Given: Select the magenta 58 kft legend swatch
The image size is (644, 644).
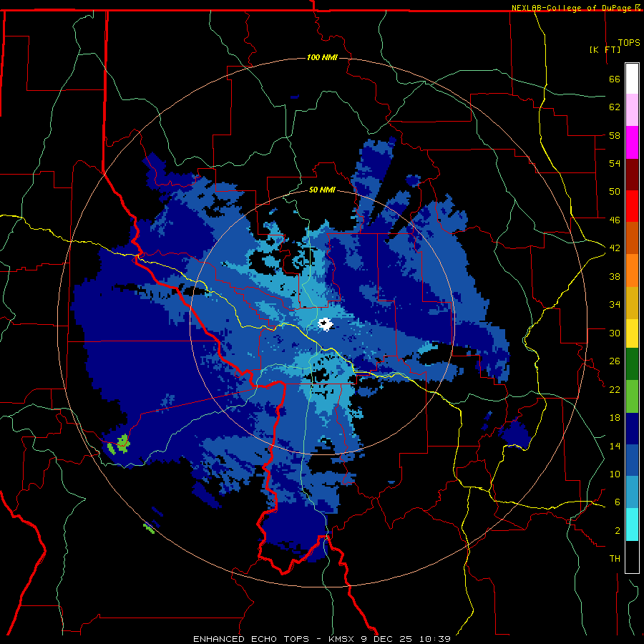Looking at the screenshot, I should pyautogui.click(x=632, y=142).
